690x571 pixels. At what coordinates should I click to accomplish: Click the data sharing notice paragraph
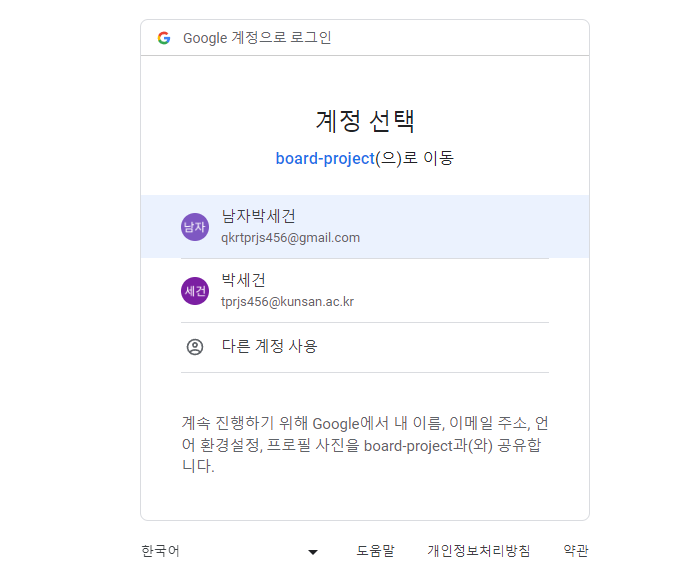coord(365,445)
